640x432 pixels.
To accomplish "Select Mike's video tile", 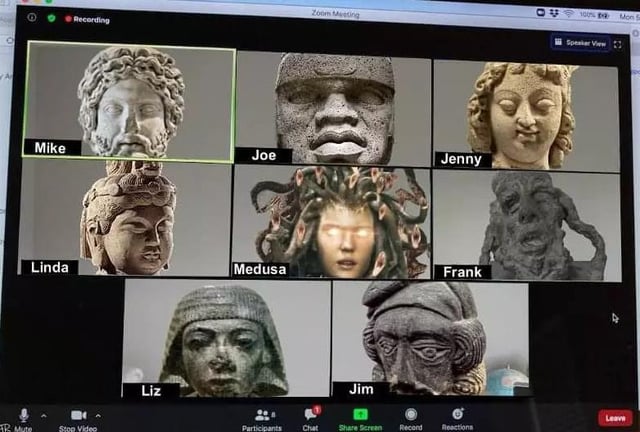I will [x=129, y=101].
